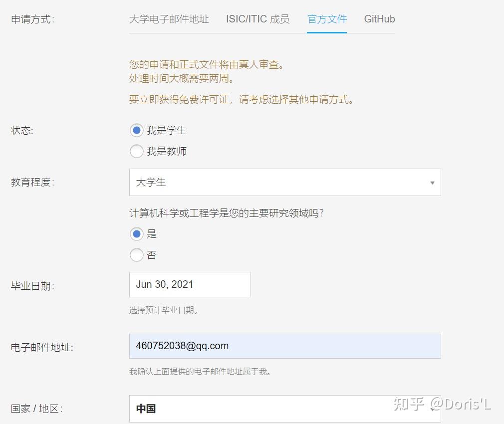
Task: Choose the 我是教师 radio button
Action: point(137,151)
